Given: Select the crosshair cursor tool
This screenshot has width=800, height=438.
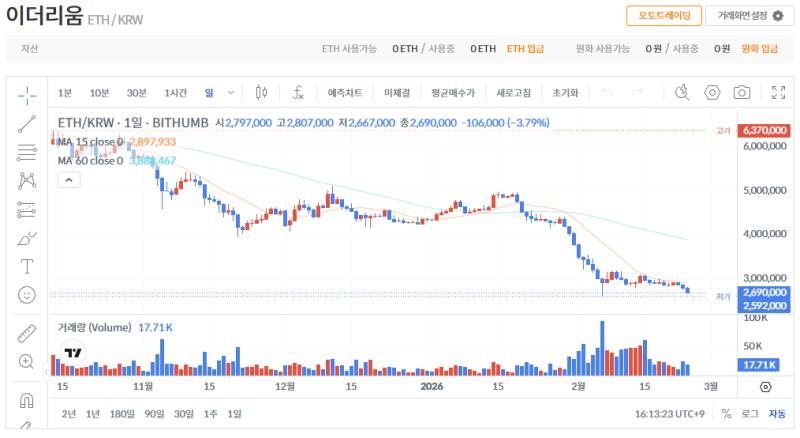Looking at the screenshot, I should (x=27, y=95).
